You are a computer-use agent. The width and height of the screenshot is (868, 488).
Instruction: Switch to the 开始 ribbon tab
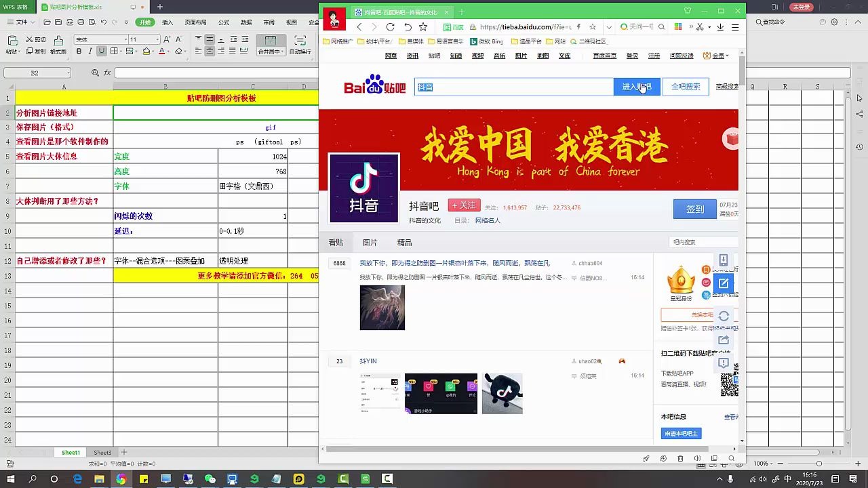click(144, 22)
